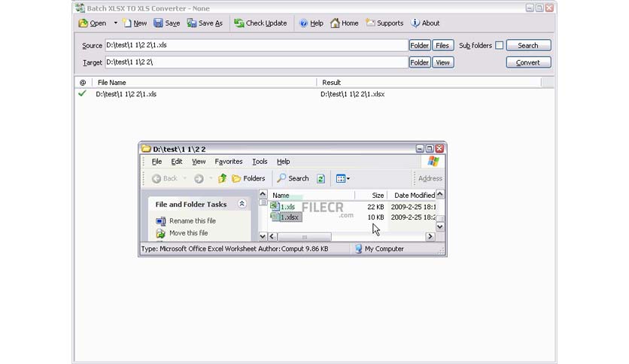629x364 pixels.
Task: Click the up arrow of tasks pane scrollbar
Action: click(263, 194)
